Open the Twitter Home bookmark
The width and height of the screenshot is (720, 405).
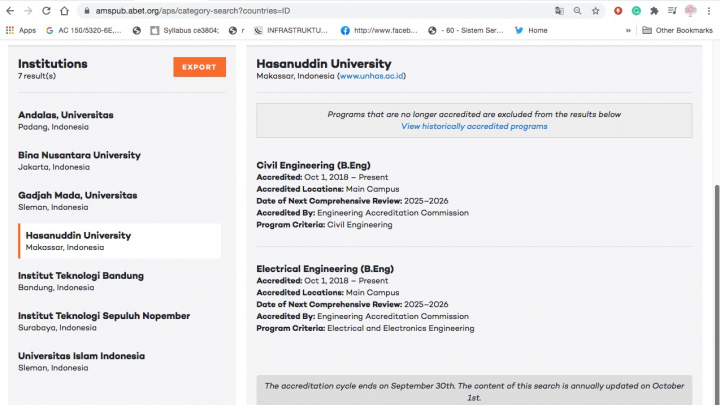point(531,30)
